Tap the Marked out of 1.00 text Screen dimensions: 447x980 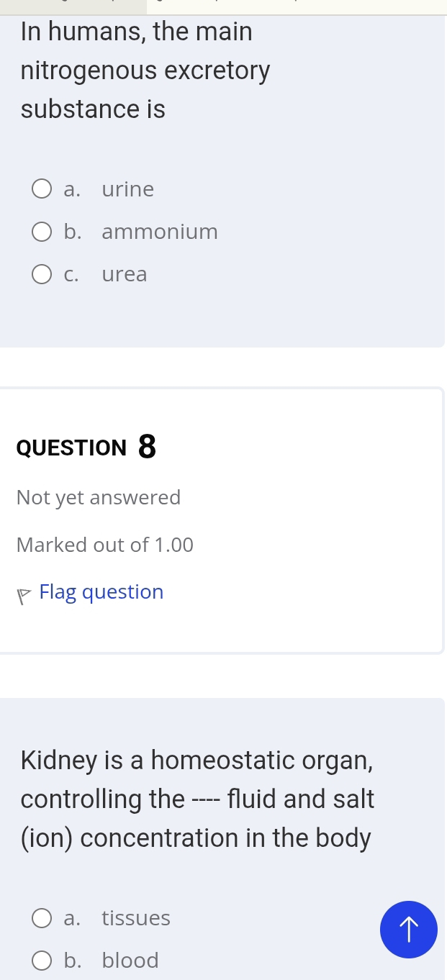click(105, 545)
